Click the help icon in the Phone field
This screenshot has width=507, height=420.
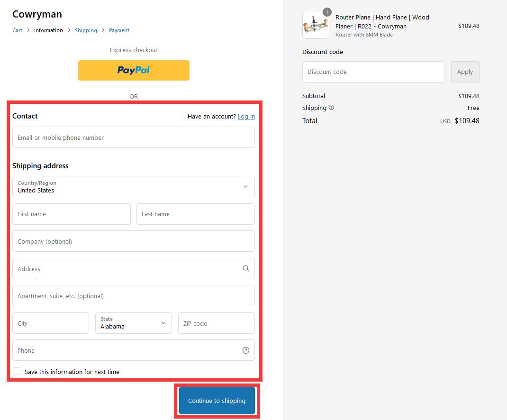(x=245, y=350)
